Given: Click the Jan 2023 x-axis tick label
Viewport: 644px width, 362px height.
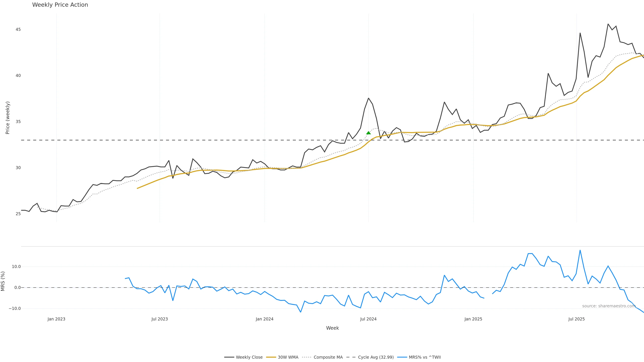Looking at the screenshot, I should tap(56, 319).
